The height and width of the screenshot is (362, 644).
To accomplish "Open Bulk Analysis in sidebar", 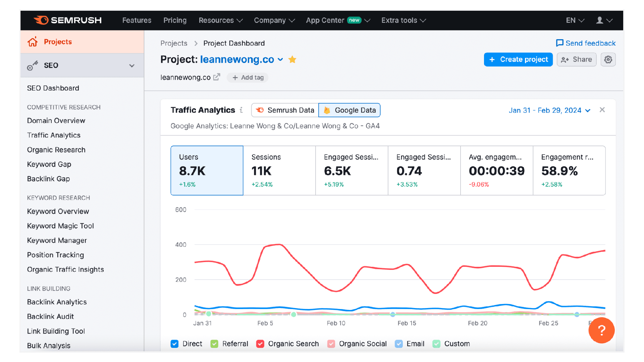I will (x=49, y=345).
